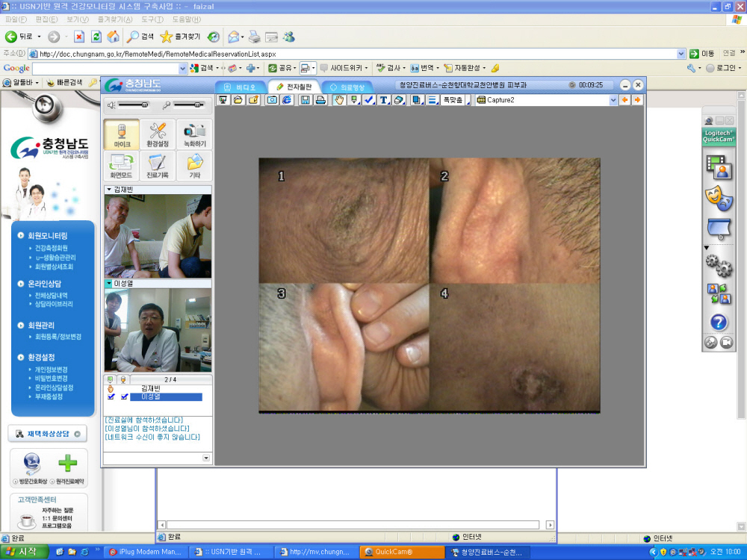Screen dimensions: 747x560
Task: Start recording with 녹화하기 icon
Action: click(194, 134)
